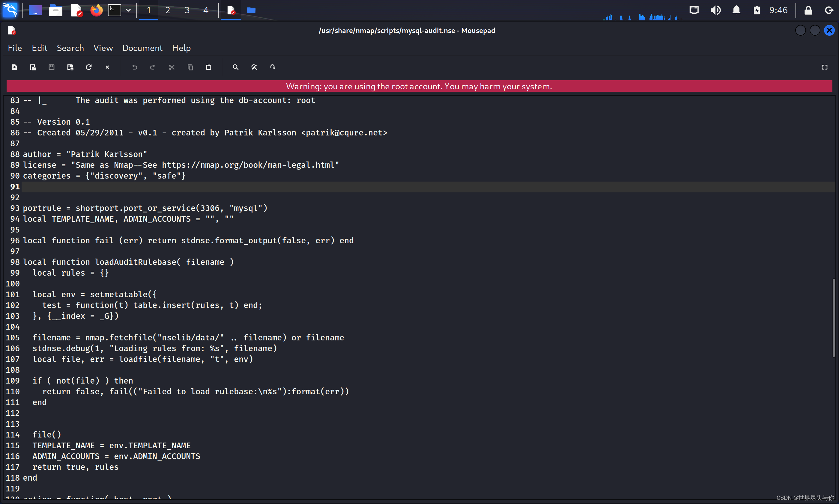Click 'TEMPLATE_NAME' on line 115

click(x=64, y=445)
